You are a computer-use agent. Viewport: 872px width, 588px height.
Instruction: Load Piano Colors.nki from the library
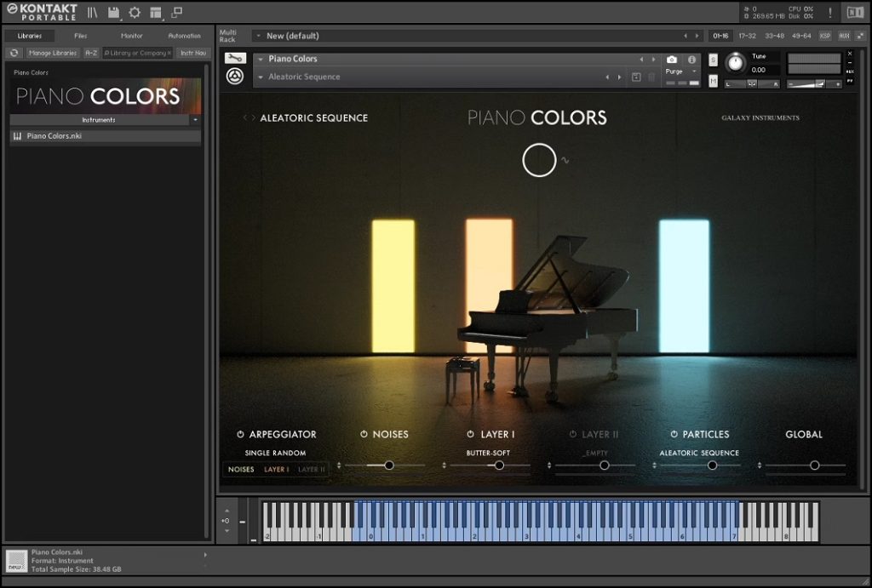(x=54, y=136)
